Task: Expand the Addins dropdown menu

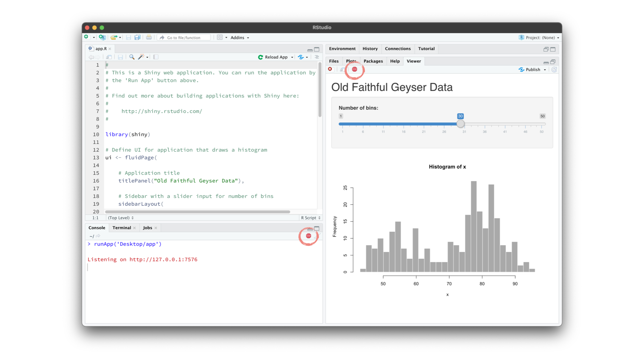Action: point(239,38)
